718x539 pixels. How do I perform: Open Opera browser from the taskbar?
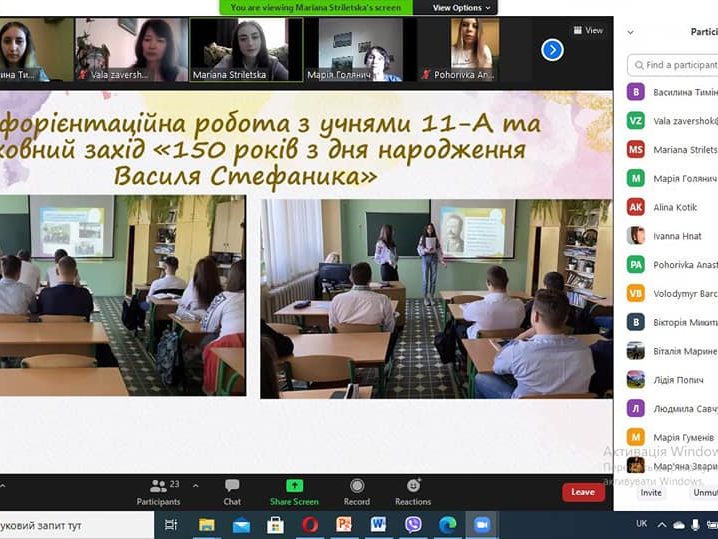click(x=310, y=525)
